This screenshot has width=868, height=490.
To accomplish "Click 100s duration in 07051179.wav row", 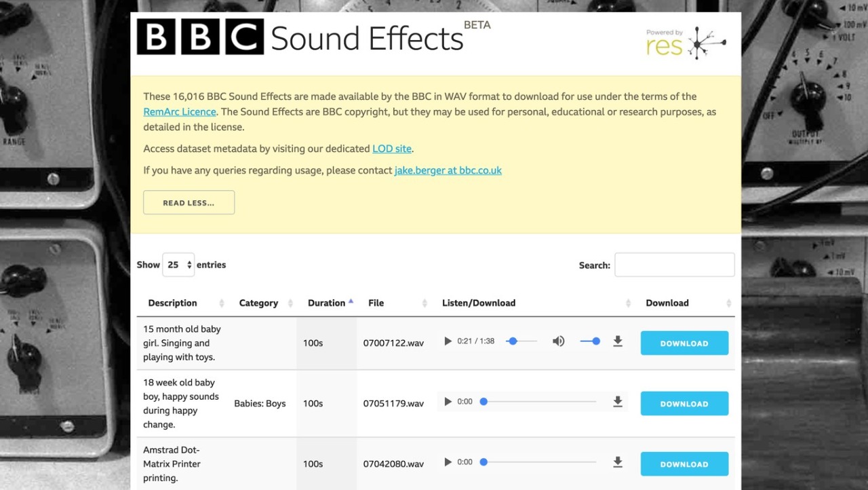I will click(313, 404).
